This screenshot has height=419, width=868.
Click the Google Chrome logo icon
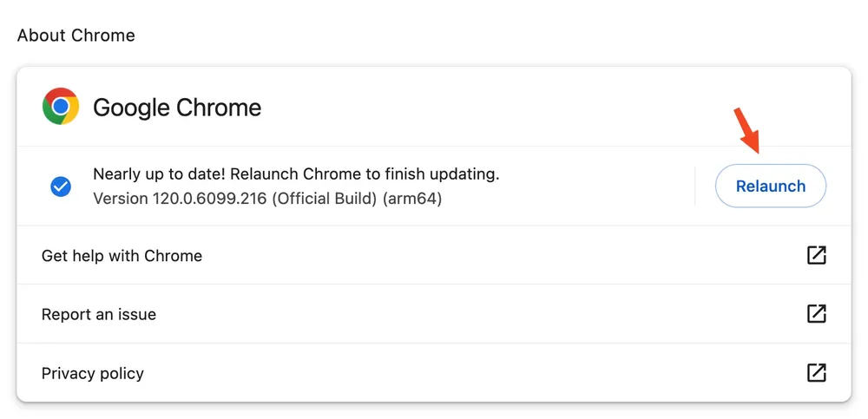[x=61, y=107]
